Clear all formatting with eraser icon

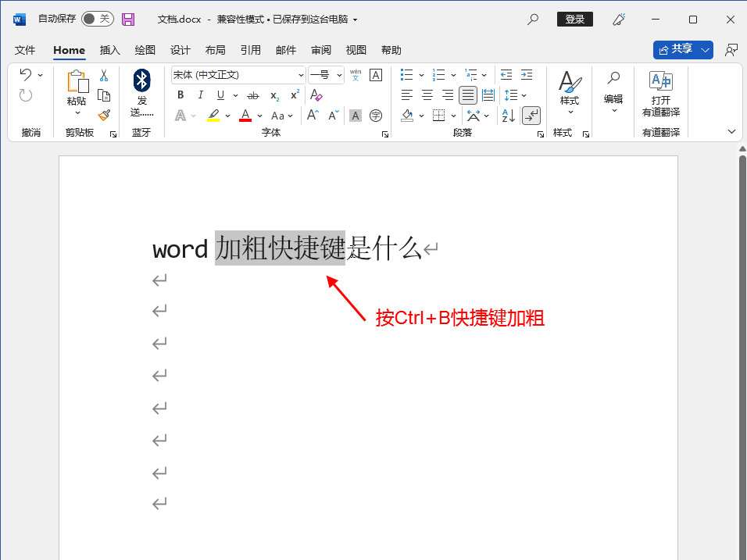[x=316, y=95]
